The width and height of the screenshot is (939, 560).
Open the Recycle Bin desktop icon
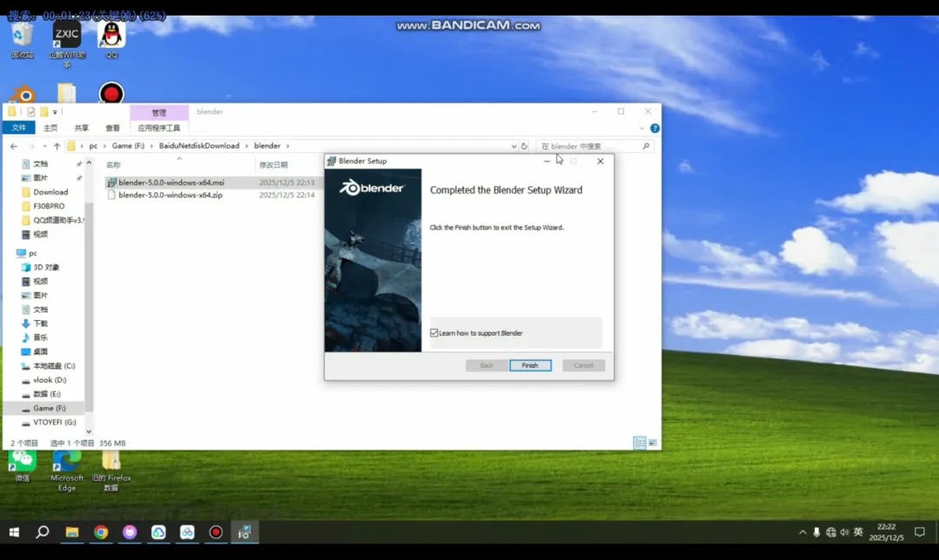click(x=22, y=41)
